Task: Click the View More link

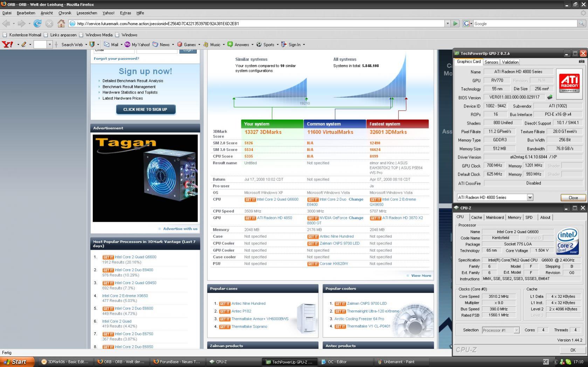Action: 421,276
